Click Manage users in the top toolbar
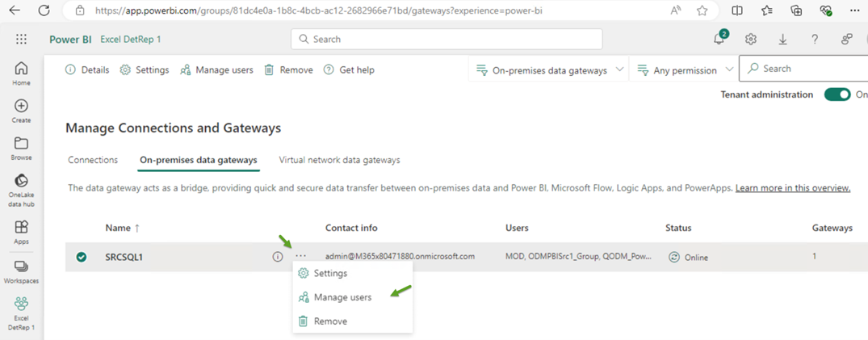 pos(216,69)
